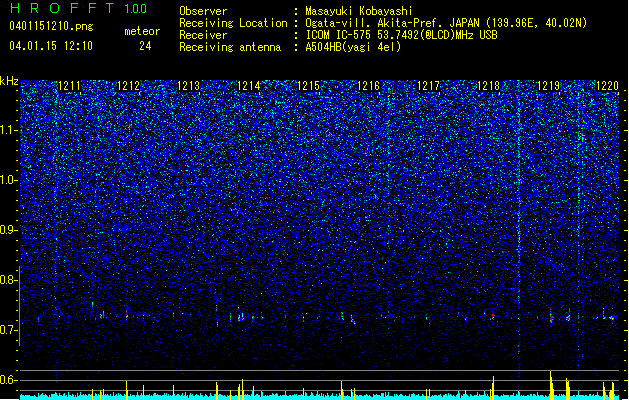Click the 1211 time marker
The width and height of the screenshot is (629, 400).
[69, 86]
